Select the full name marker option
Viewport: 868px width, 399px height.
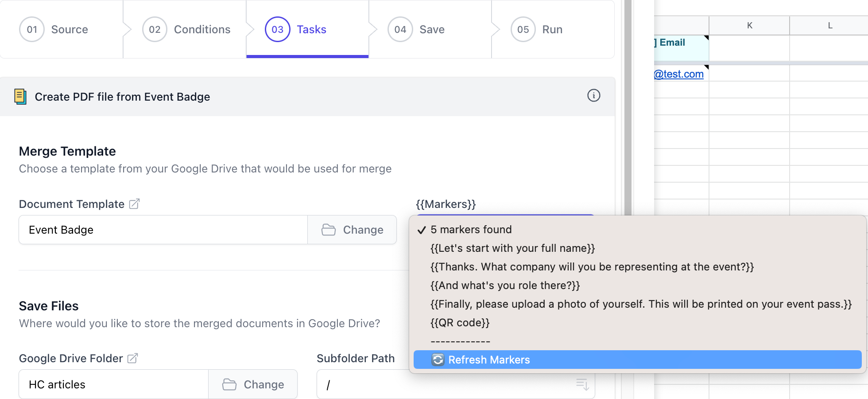[x=637, y=248]
